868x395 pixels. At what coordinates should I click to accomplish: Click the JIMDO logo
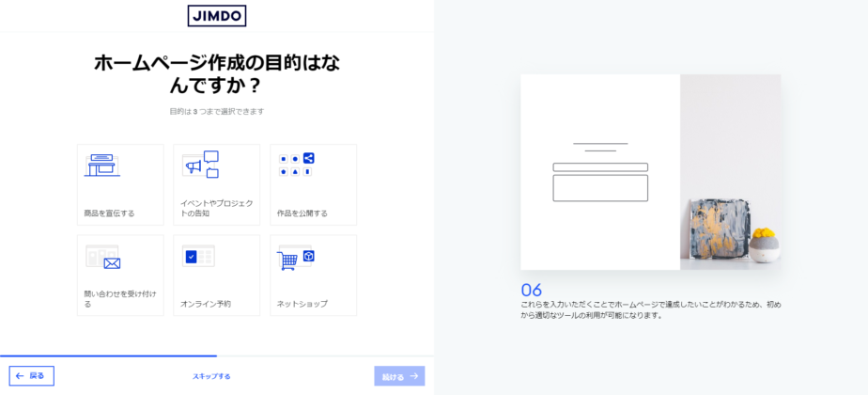(217, 16)
